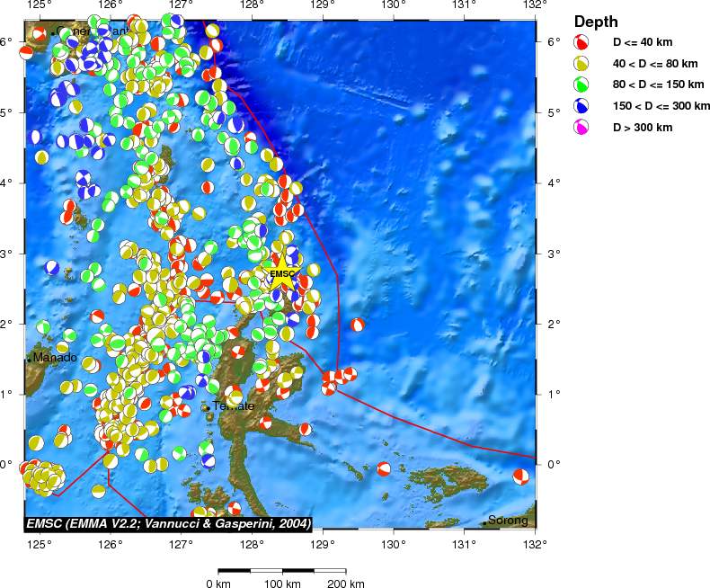Image resolution: width=710 pixels, height=588 pixels.
Task: Click the blue beachball west of 125.5° at 3° latitude
Action: pyautogui.click(x=52, y=267)
